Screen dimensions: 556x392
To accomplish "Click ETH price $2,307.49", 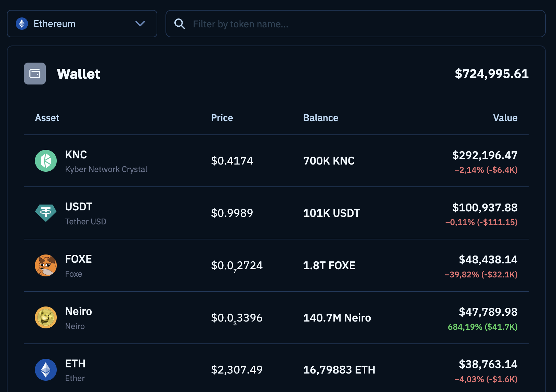I will click(x=237, y=370).
